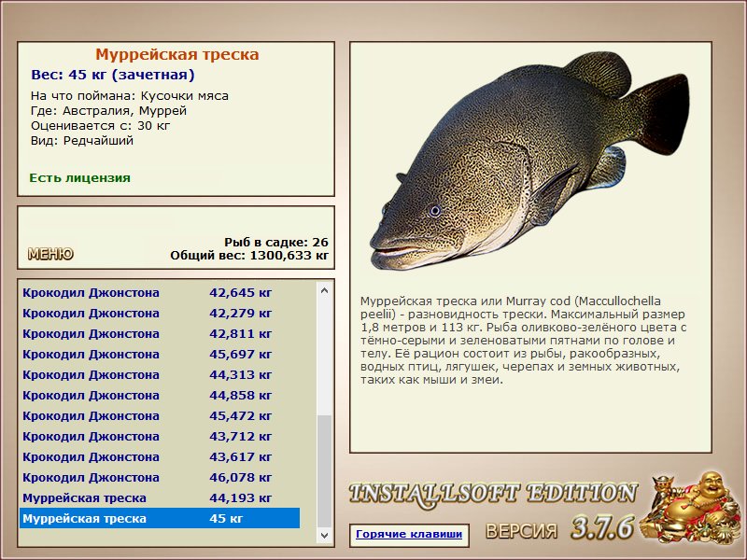Click the Муррейская треска title heading

click(x=176, y=55)
